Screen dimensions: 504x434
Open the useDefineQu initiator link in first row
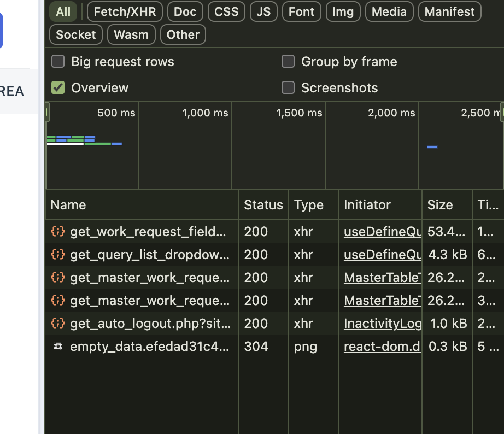(382, 232)
